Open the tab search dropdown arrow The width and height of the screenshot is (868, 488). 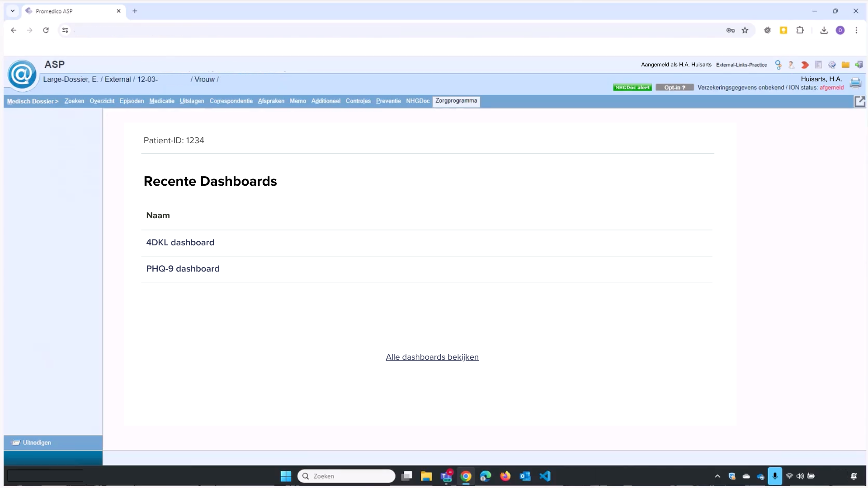pos(13,11)
